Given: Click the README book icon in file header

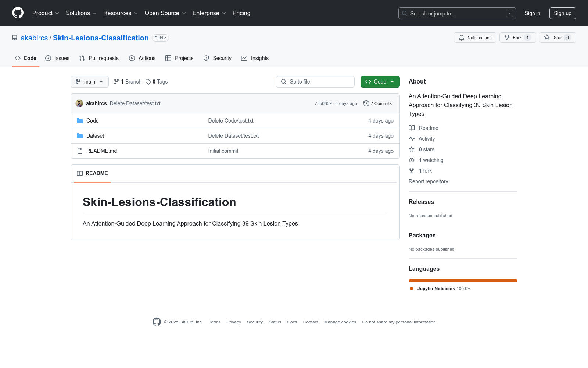Looking at the screenshot, I should pos(80,173).
